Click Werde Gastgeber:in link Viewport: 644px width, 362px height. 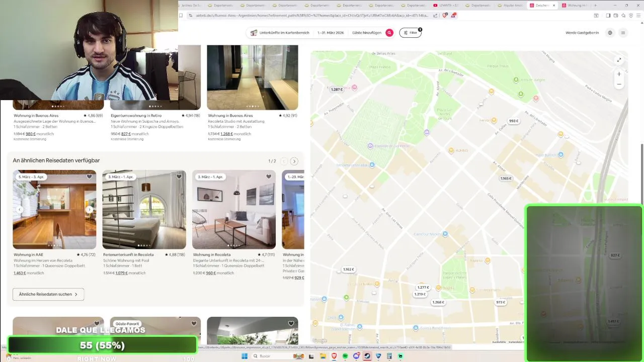pyautogui.click(x=582, y=33)
